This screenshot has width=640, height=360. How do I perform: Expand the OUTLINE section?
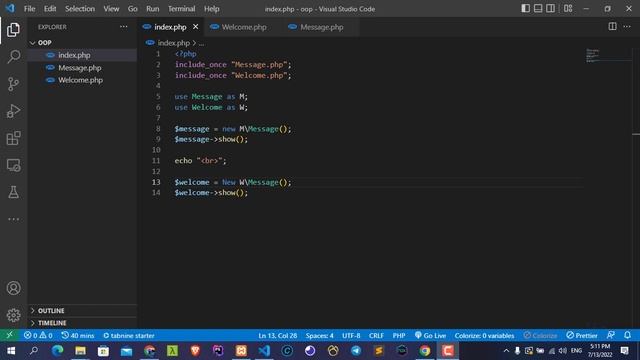click(x=82, y=311)
